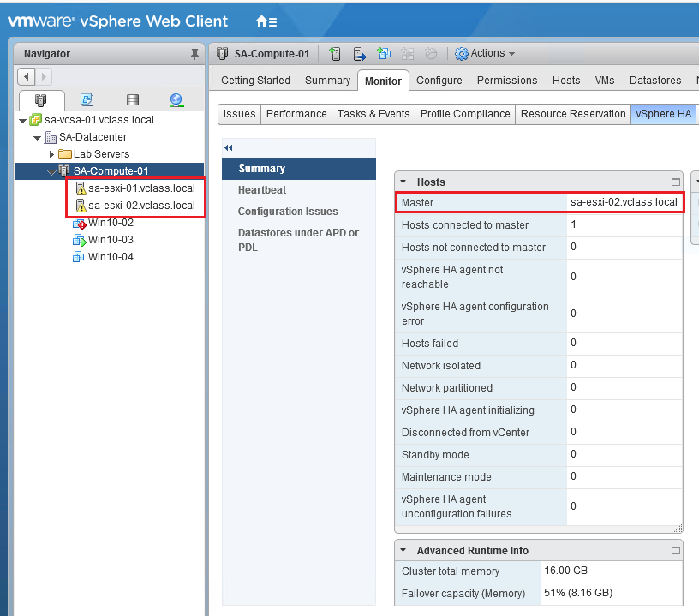This screenshot has width=699, height=616.
Task: Select Summary in vSphere HA menu
Action: click(299, 169)
